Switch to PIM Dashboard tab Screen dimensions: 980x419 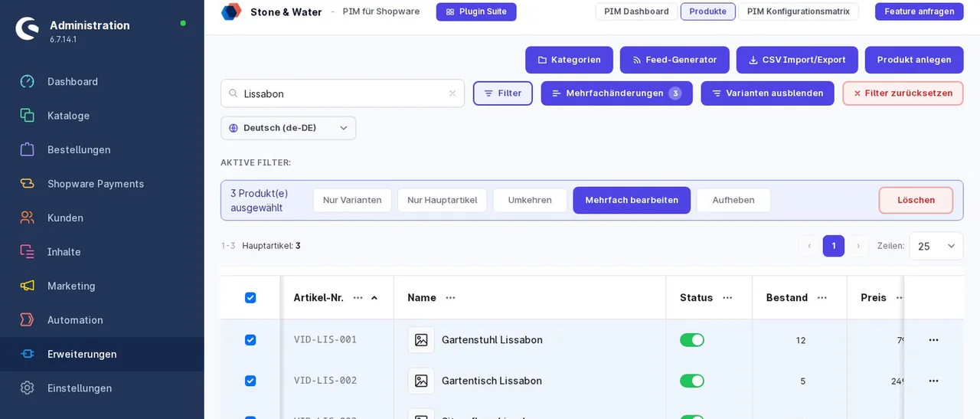tap(636, 11)
